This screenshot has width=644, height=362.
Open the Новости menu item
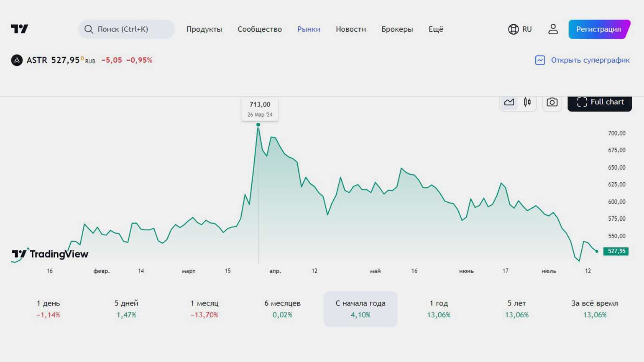(350, 29)
